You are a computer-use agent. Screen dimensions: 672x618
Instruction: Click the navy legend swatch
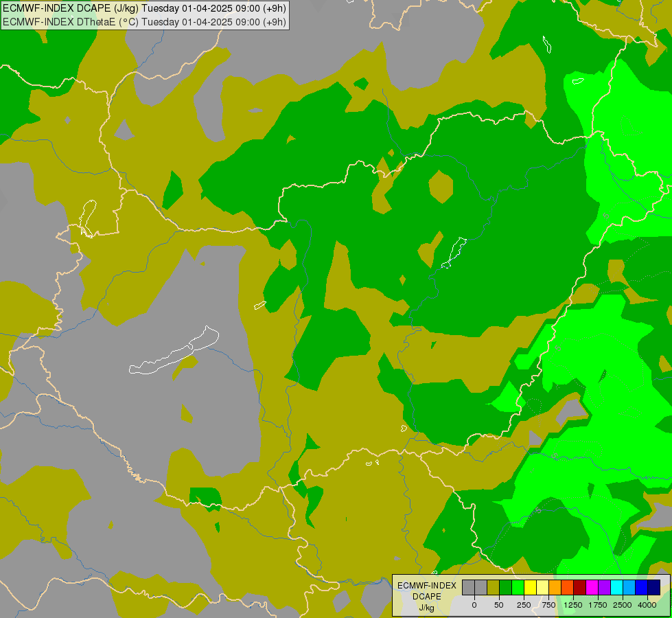pos(654,587)
